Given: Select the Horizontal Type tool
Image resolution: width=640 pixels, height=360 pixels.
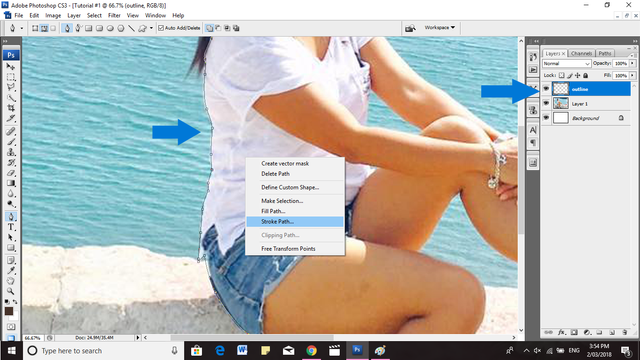Looking at the screenshot, I should 11,227.
